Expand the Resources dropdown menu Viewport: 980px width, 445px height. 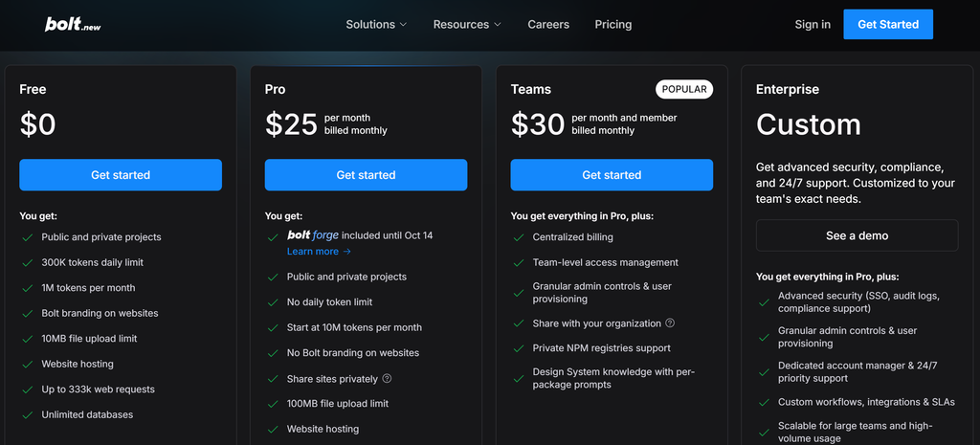(467, 24)
